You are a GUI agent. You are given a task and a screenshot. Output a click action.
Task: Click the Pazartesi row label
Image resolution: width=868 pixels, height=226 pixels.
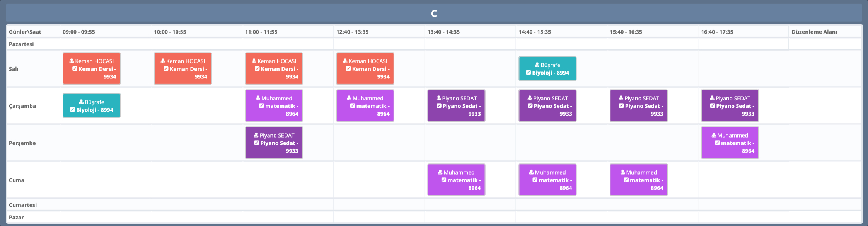pos(21,44)
